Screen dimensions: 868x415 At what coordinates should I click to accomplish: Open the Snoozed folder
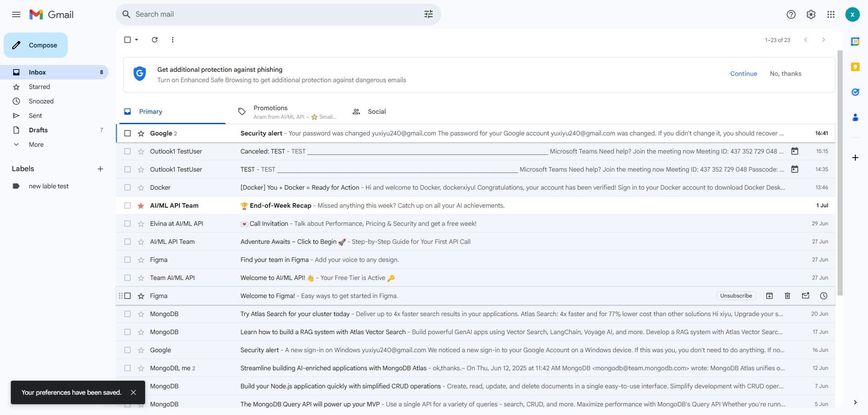[54, 101]
